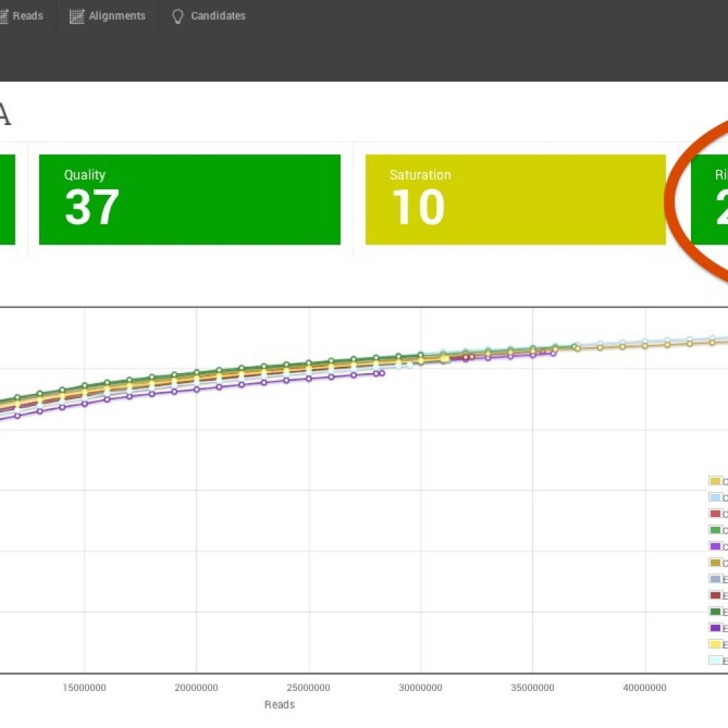Click the 15000000 x-axis tick label
Image resolution: width=728 pixels, height=728 pixels.
(84, 687)
